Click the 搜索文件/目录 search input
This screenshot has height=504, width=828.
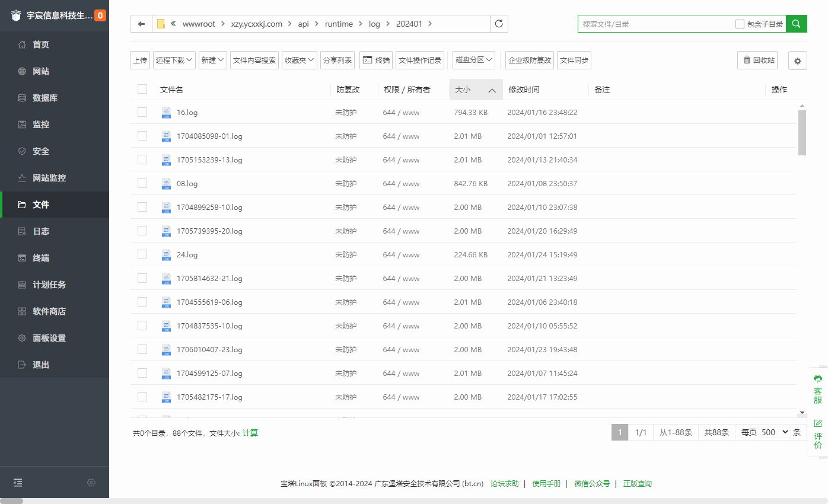656,24
